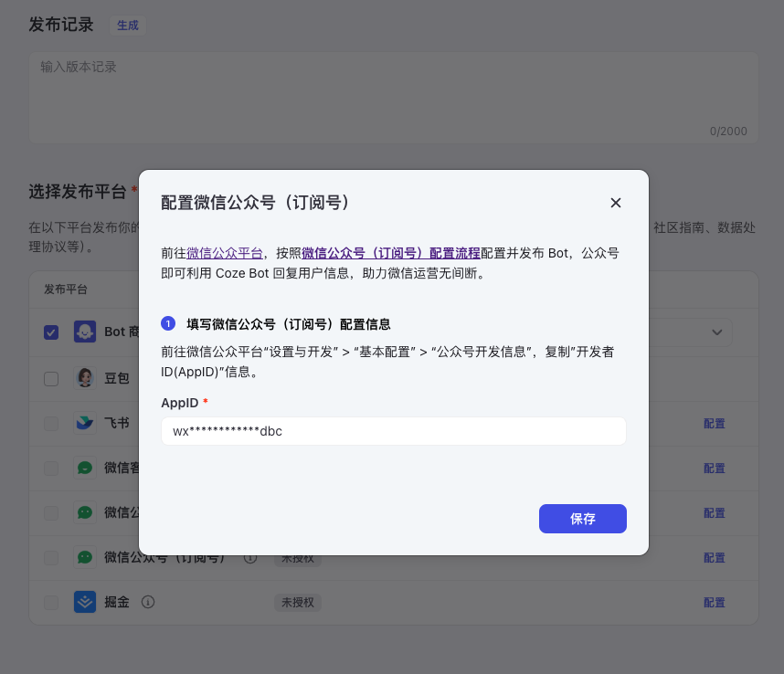Click 配置 link in the 掘金 row
This screenshot has width=784, height=674.
(714, 603)
